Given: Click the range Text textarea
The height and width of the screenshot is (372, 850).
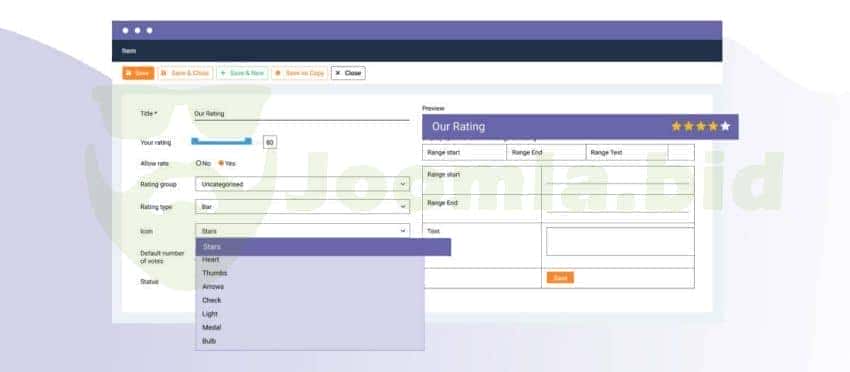Looking at the screenshot, I should pos(620,241).
